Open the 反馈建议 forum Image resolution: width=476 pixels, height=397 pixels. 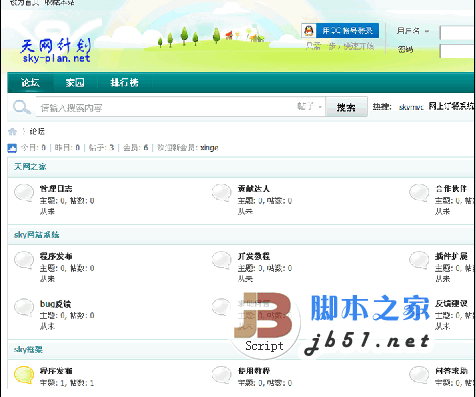pyautogui.click(x=451, y=303)
